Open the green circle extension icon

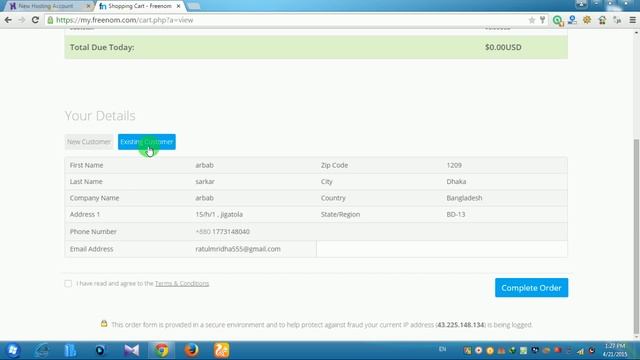(558, 20)
